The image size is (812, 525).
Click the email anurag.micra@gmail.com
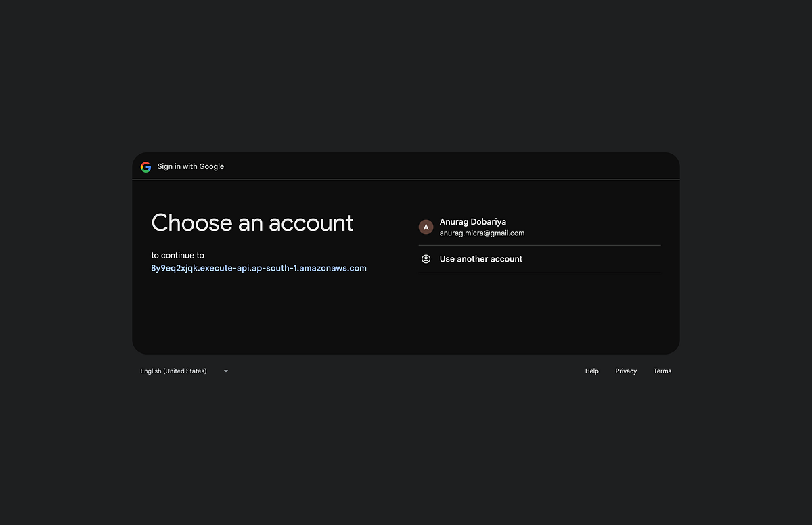click(482, 233)
